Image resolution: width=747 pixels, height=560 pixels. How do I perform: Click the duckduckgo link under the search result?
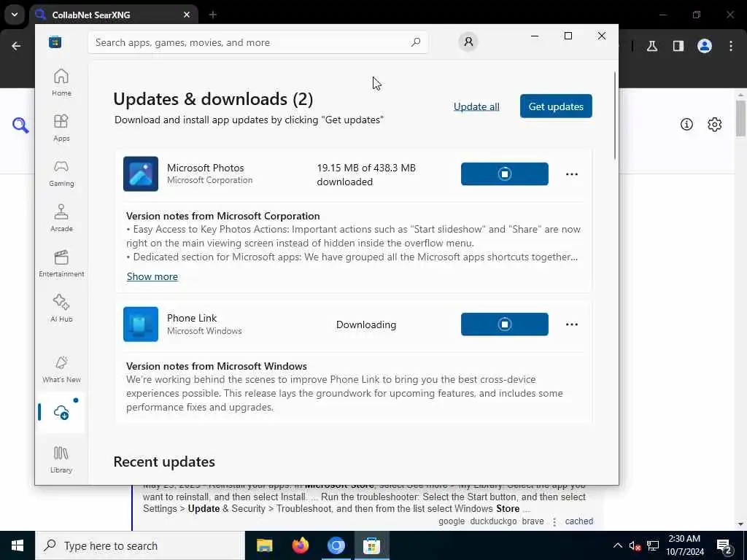tap(493, 521)
